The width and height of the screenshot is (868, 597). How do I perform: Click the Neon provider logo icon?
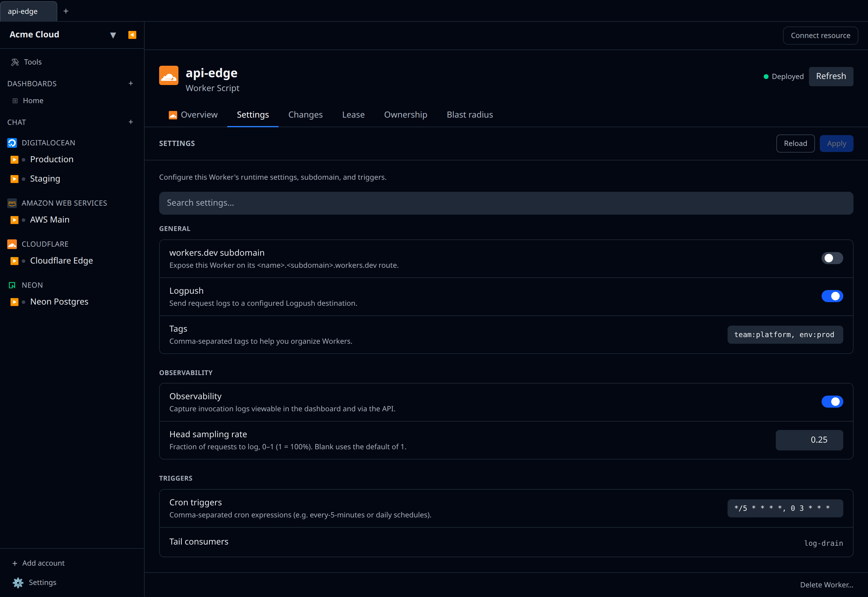pyautogui.click(x=12, y=286)
